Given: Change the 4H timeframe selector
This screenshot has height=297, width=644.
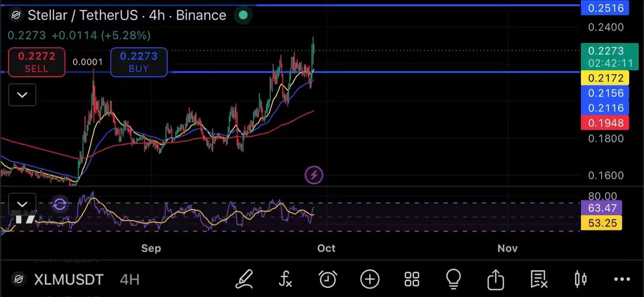Looking at the screenshot, I should [129, 279].
